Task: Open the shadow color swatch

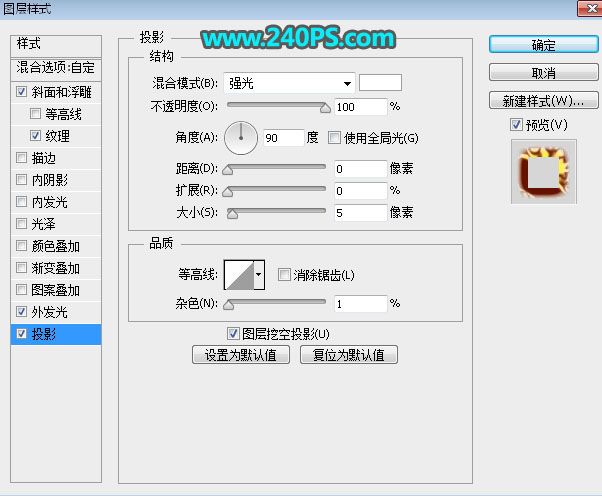Action: pos(380,83)
